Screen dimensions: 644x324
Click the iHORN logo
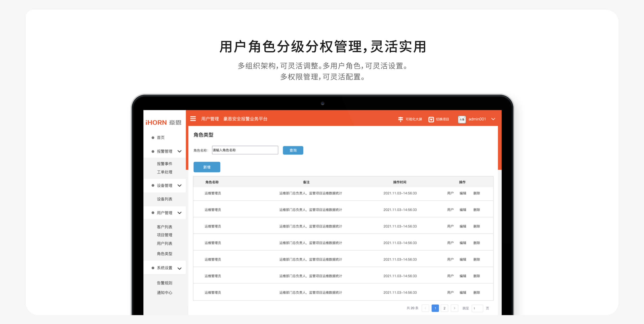pos(163,123)
